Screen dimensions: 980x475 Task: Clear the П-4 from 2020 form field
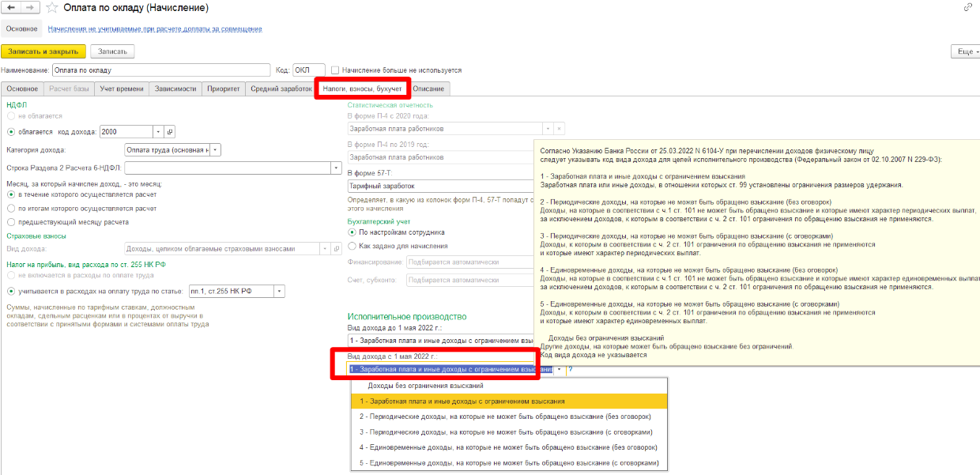click(560, 129)
